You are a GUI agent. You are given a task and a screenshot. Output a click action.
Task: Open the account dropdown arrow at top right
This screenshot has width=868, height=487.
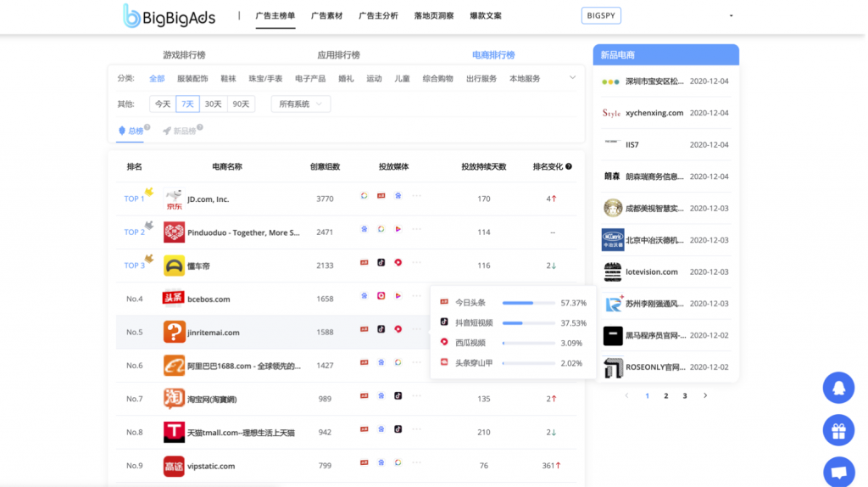click(732, 15)
